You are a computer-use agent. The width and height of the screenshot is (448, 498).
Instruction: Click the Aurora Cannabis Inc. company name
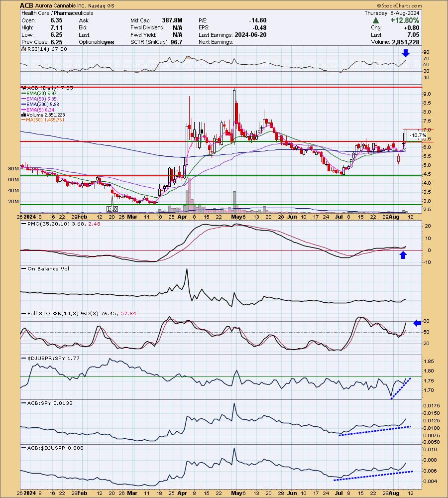60,5
